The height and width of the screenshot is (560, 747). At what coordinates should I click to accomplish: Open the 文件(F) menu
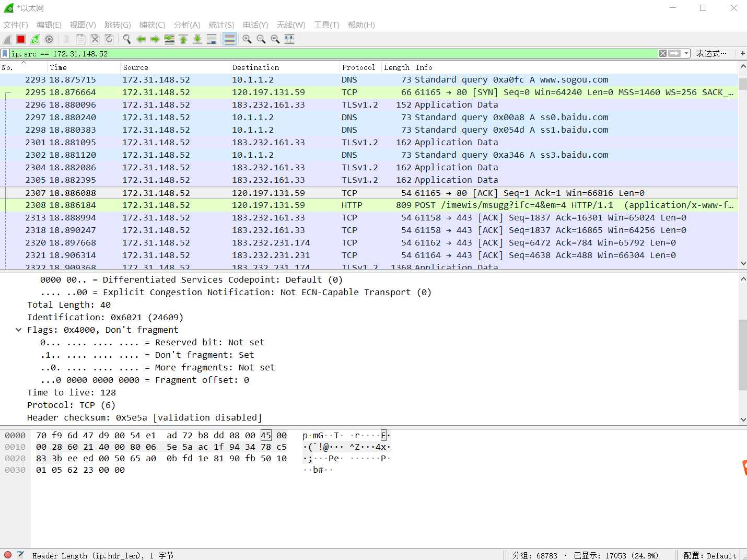[16, 25]
